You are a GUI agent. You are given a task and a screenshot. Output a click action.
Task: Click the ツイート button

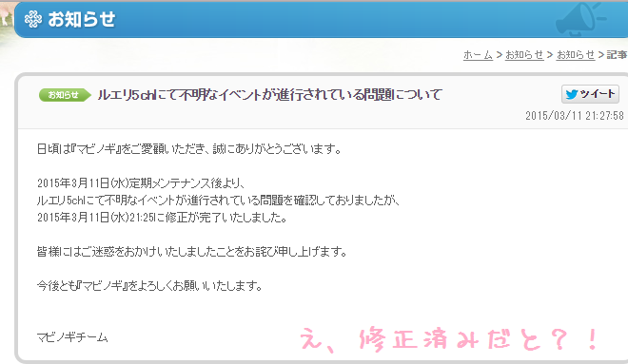click(x=590, y=94)
